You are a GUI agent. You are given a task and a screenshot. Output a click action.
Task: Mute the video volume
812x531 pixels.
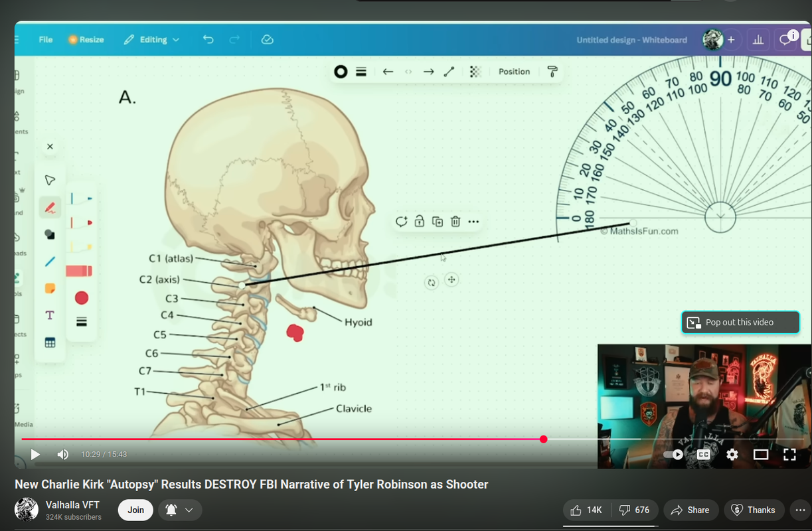pos(63,455)
